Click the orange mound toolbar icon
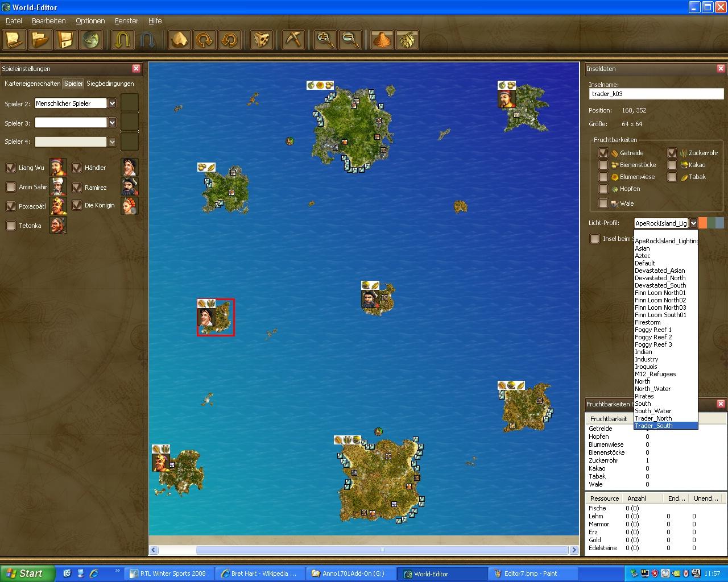The width and height of the screenshot is (728, 582). [382, 40]
